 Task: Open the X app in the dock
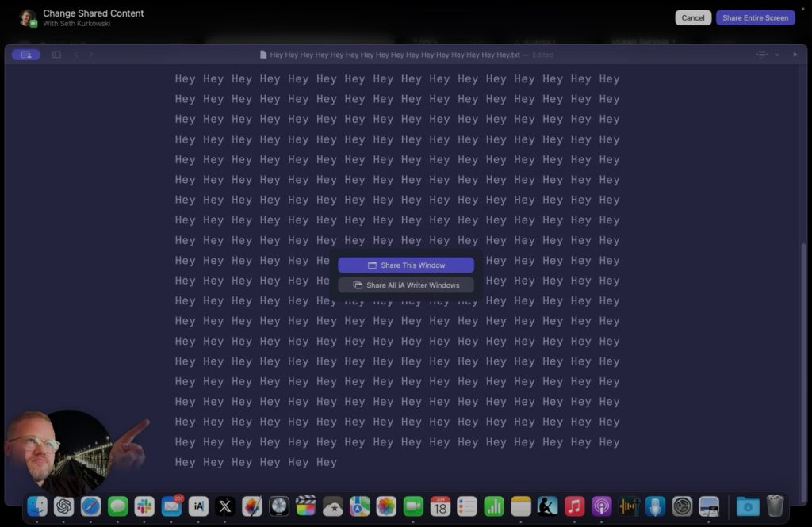point(225,506)
